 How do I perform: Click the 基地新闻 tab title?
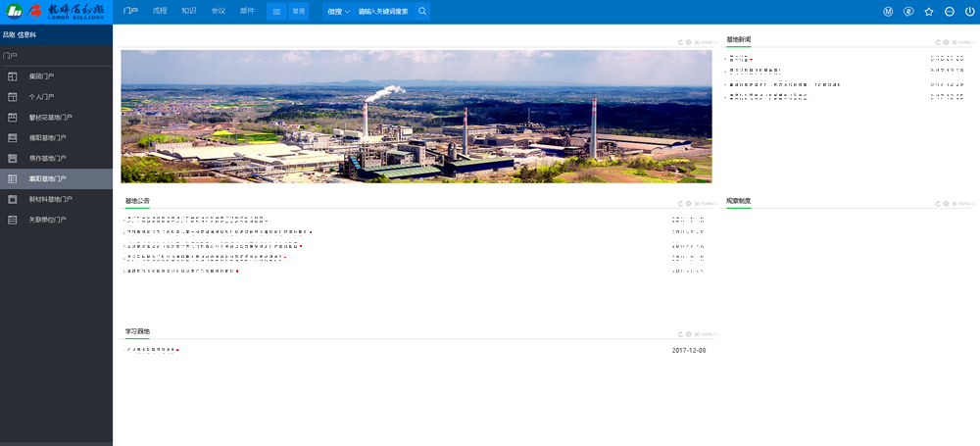pos(738,40)
